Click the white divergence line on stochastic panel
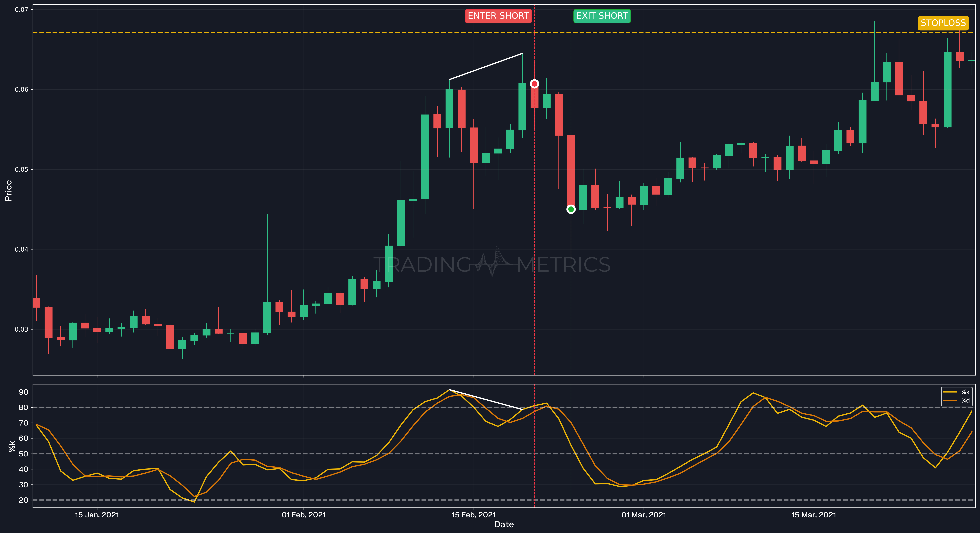 [x=486, y=399]
